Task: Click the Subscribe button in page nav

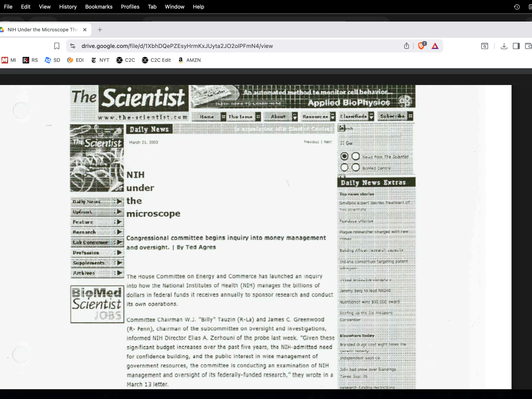Action: (x=392, y=116)
